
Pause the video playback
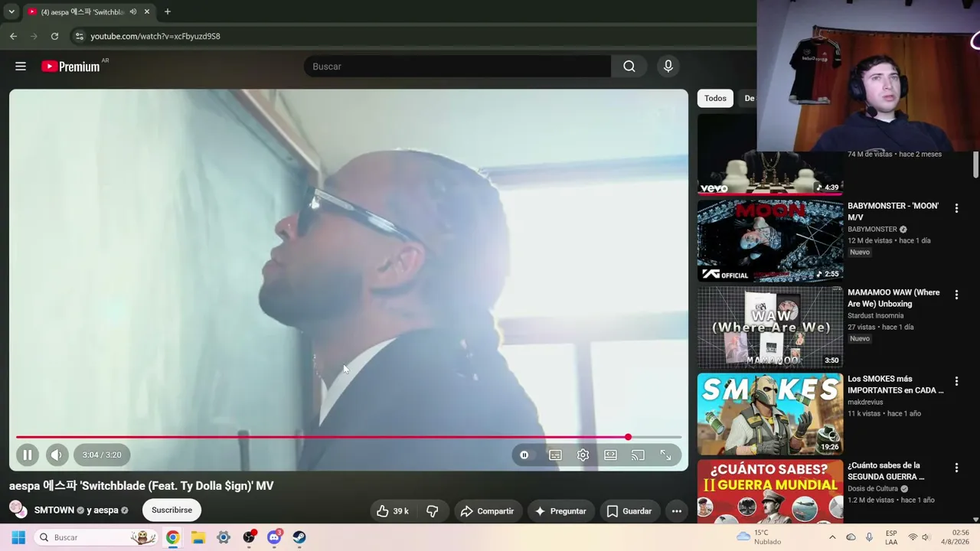point(28,455)
